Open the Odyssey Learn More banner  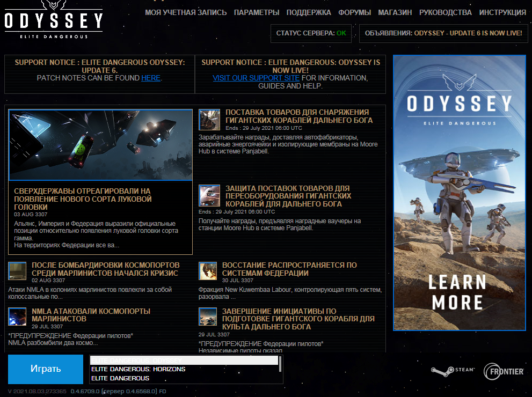pos(460,193)
